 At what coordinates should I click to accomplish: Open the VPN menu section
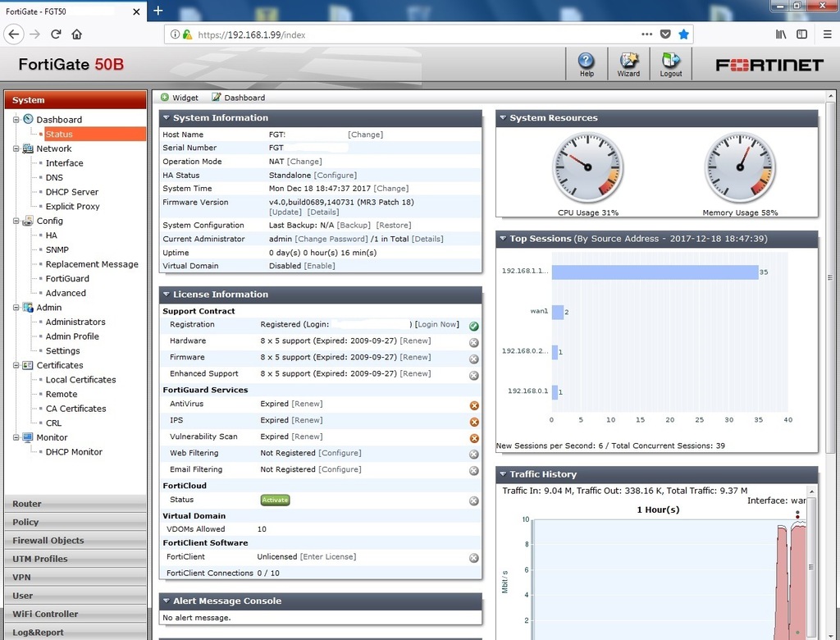tap(75, 577)
